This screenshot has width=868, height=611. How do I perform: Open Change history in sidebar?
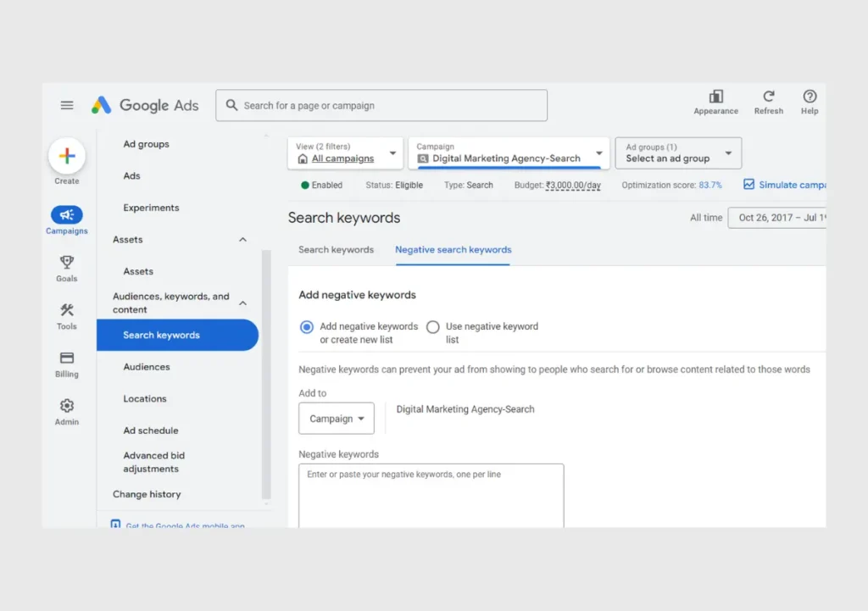(147, 494)
